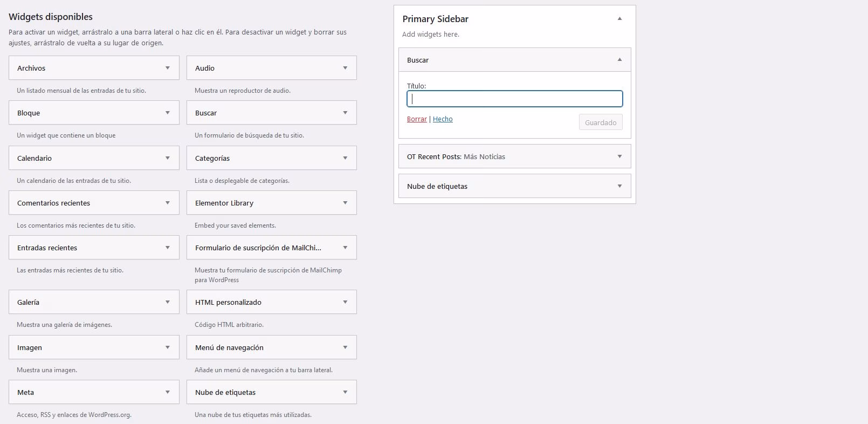Click the Guardado button
Screen dimensions: 868x424
(x=601, y=122)
